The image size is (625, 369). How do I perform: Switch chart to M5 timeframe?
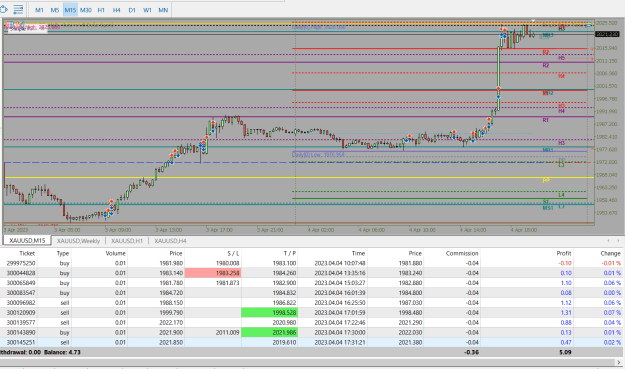(x=55, y=10)
